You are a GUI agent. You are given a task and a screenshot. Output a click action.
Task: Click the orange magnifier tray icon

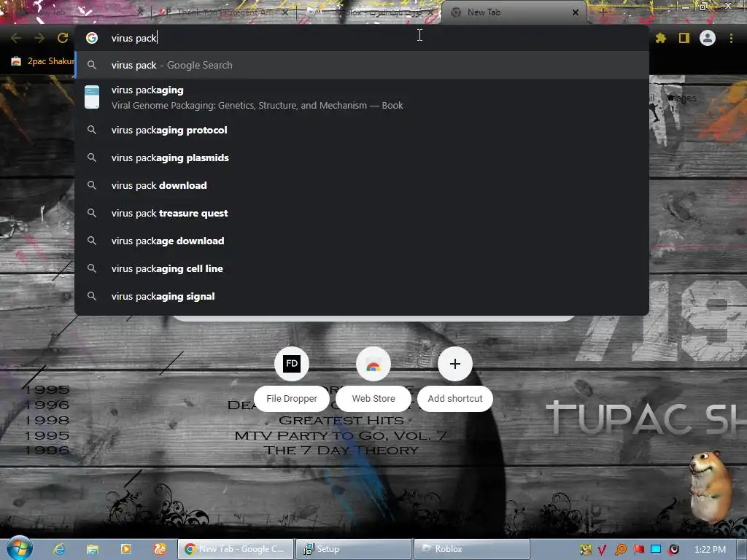(620, 550)
